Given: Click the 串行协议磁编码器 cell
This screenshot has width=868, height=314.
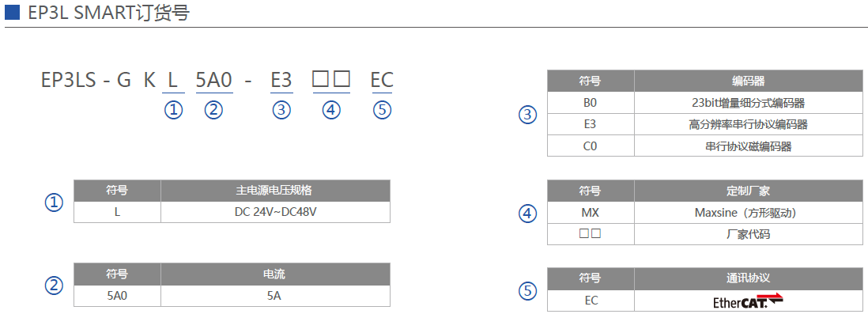Looking at the screenshot, I should (x=749, y=146).
